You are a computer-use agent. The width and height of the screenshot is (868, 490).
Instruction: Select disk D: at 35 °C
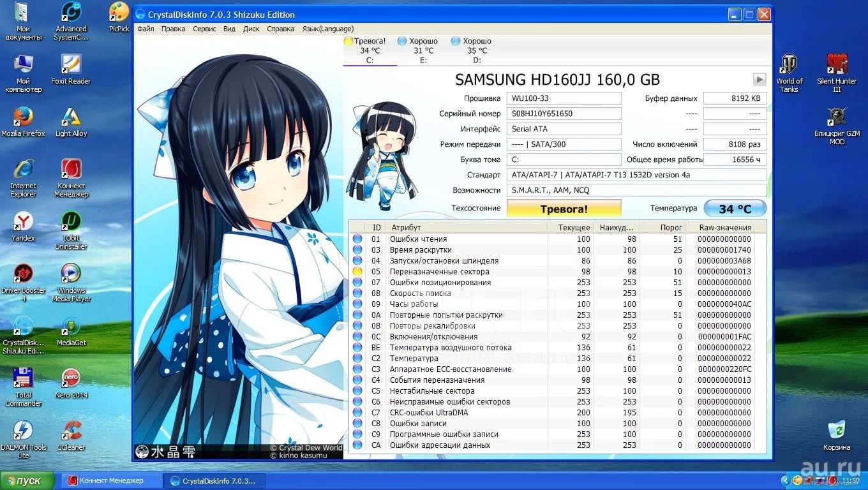476,50
